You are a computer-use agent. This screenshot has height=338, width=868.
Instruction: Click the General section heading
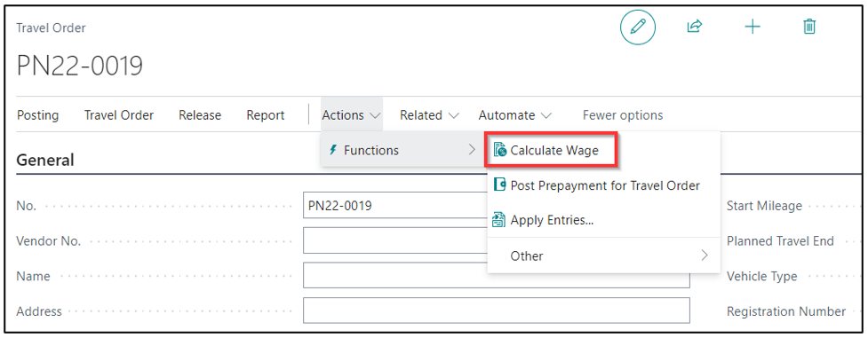tap(45, 160)
